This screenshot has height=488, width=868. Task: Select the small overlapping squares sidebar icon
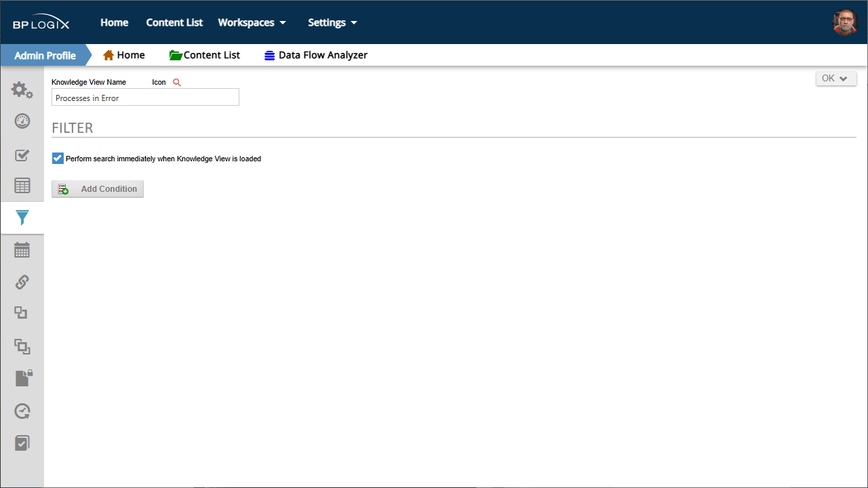[21, 312]
